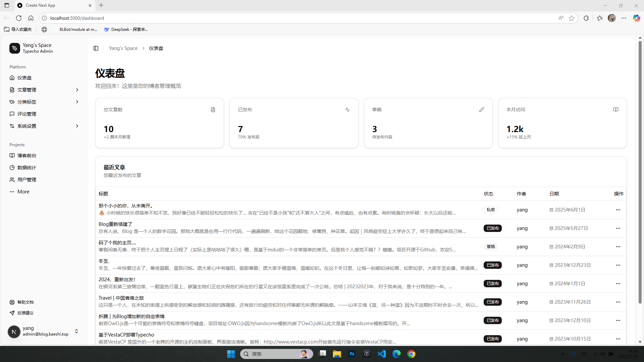Click the edit pencil icon on the 草稿 card

481,110
